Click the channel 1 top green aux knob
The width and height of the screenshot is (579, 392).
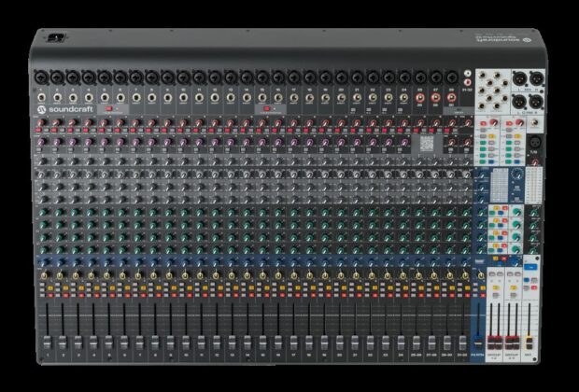tap(43, 212)
